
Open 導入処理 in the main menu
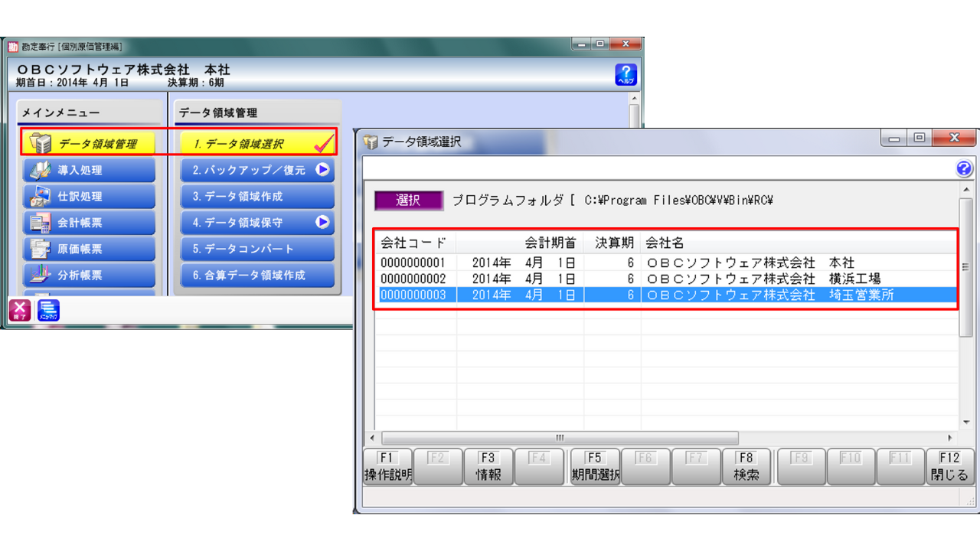pos(89,170)
